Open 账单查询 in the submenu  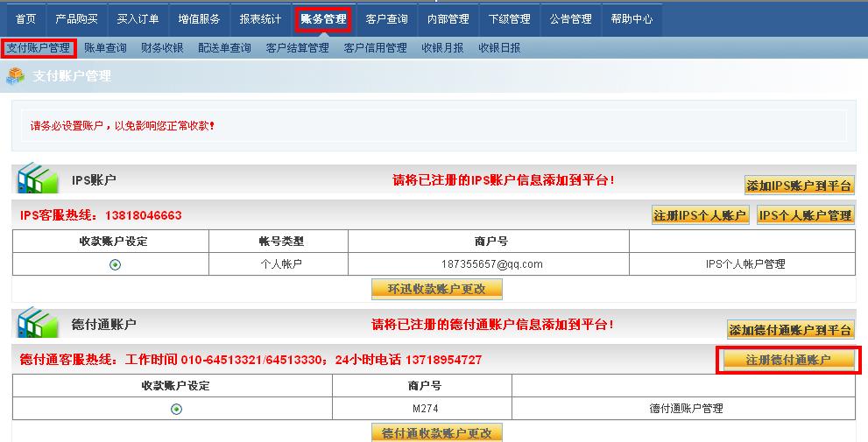pyautogui.click(x=105, y=48)
